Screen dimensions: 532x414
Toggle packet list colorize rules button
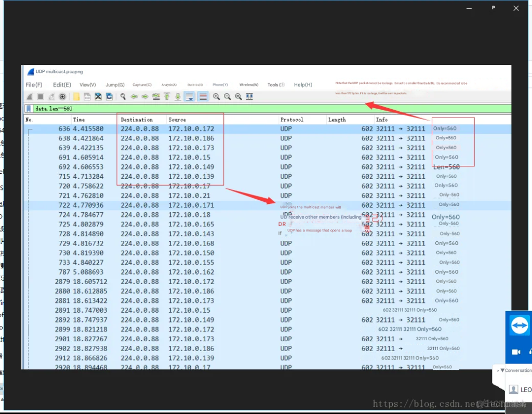pyautogui.click(x=203, y=97)
